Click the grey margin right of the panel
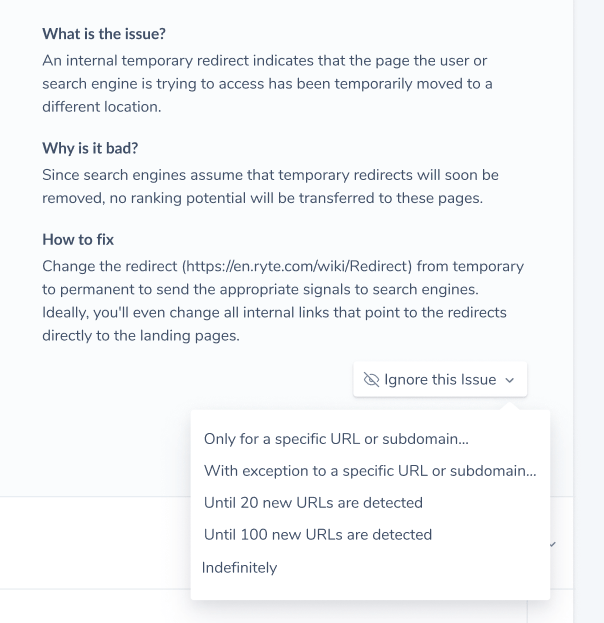 (x=589, y=312)
